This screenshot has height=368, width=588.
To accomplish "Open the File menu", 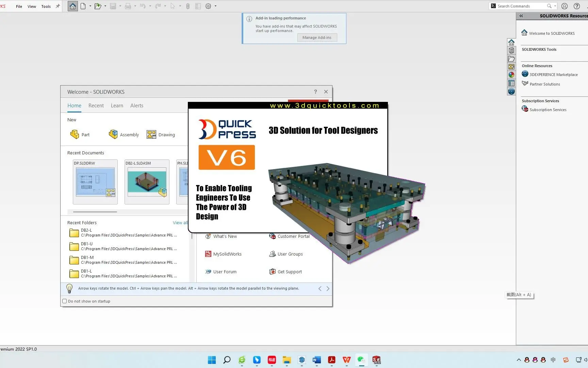I will coord(19,6).
